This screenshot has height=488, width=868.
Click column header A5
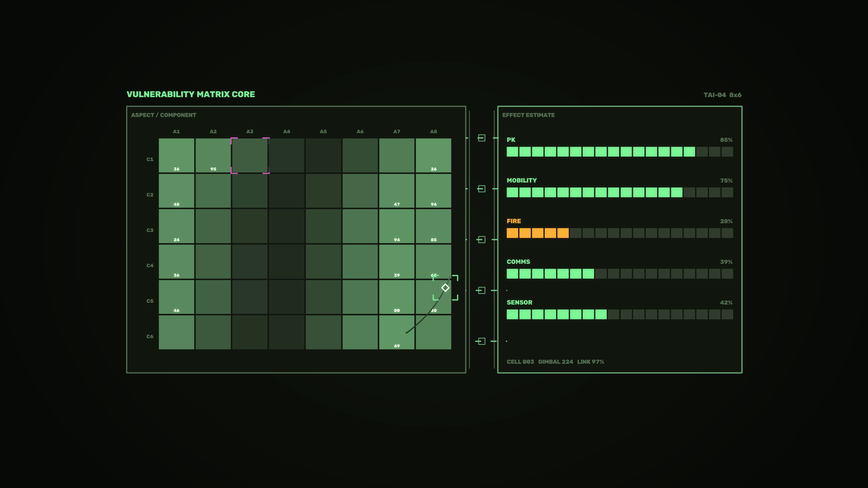(x=323, y=131)
